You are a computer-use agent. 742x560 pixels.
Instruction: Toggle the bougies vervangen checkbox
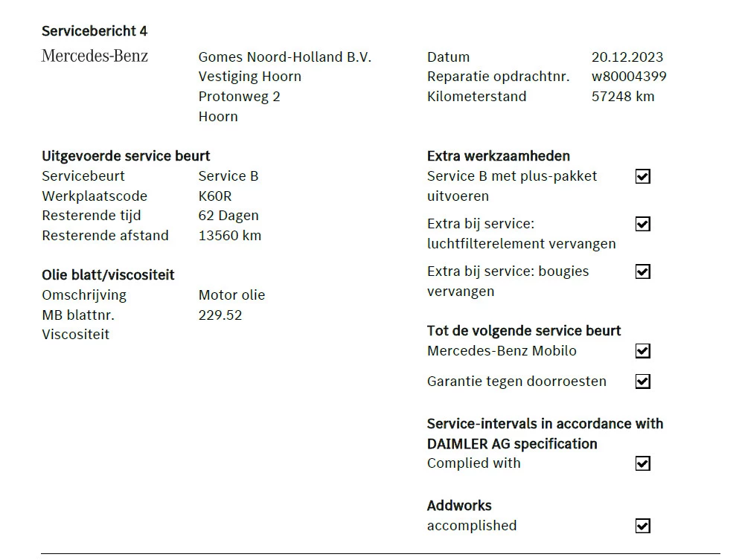click(x=643, y=271)
